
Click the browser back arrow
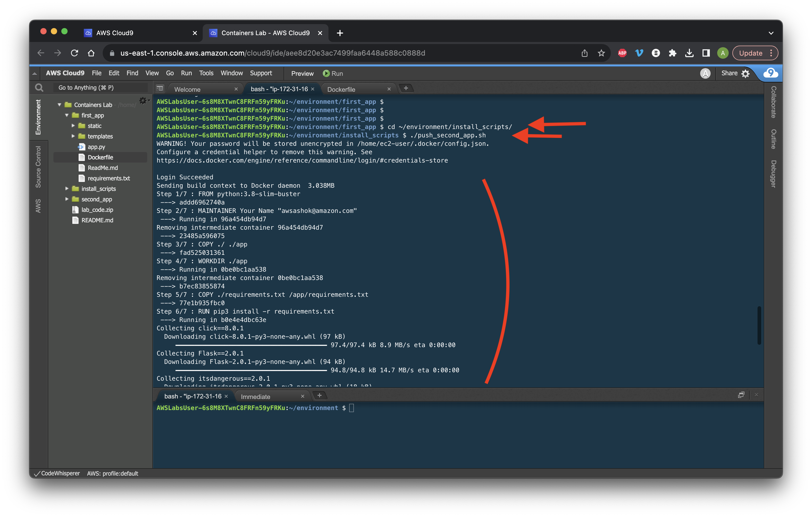[41, 53]
